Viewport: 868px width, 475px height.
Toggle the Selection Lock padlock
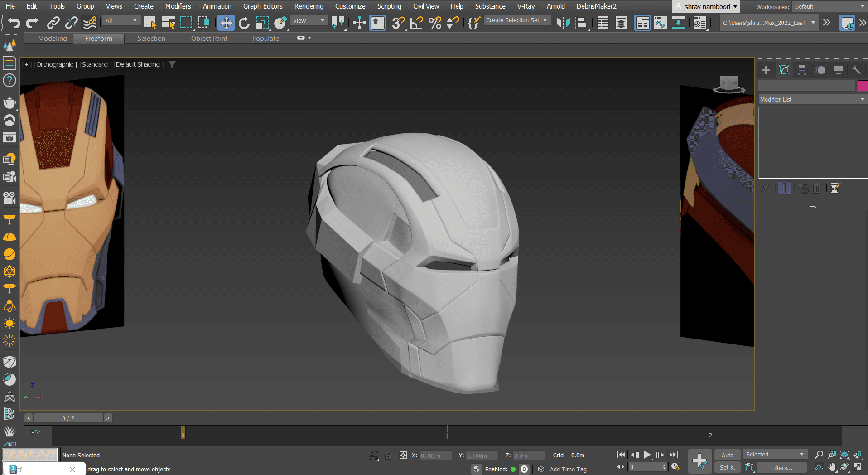pyautogui.click(x=388, y=455)
